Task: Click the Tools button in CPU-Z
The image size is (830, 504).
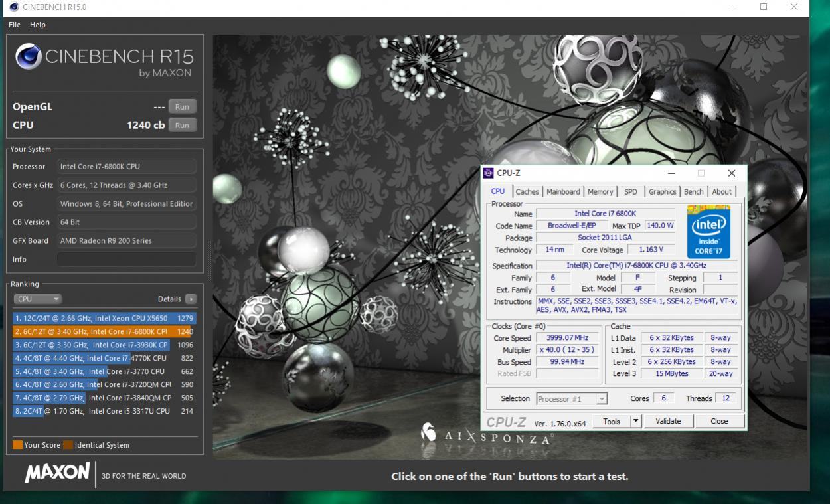Action: (612, 421)
